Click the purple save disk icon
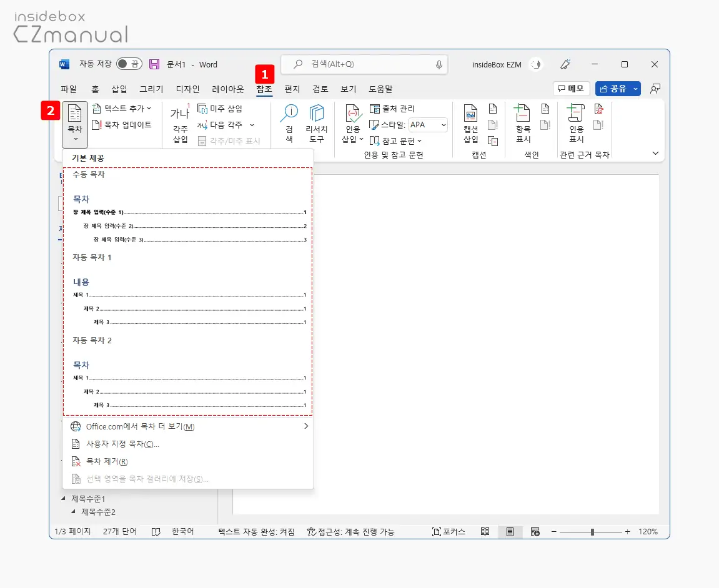The image size is (719, 588). (x=154, y=64)
